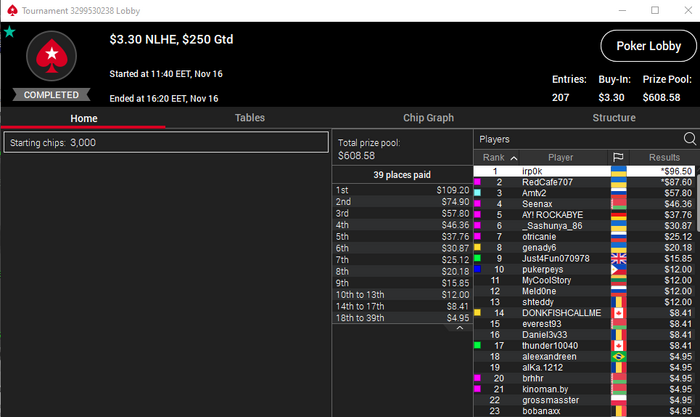
Task: Select player everest93 in the list
Action: 584,324
